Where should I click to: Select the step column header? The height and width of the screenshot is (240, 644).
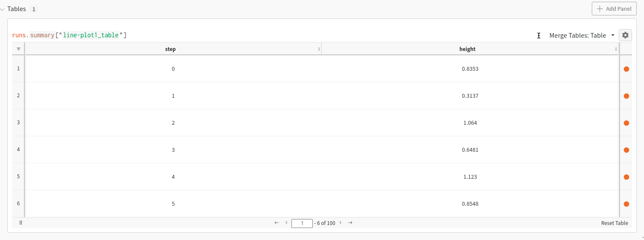pos(170,49)
